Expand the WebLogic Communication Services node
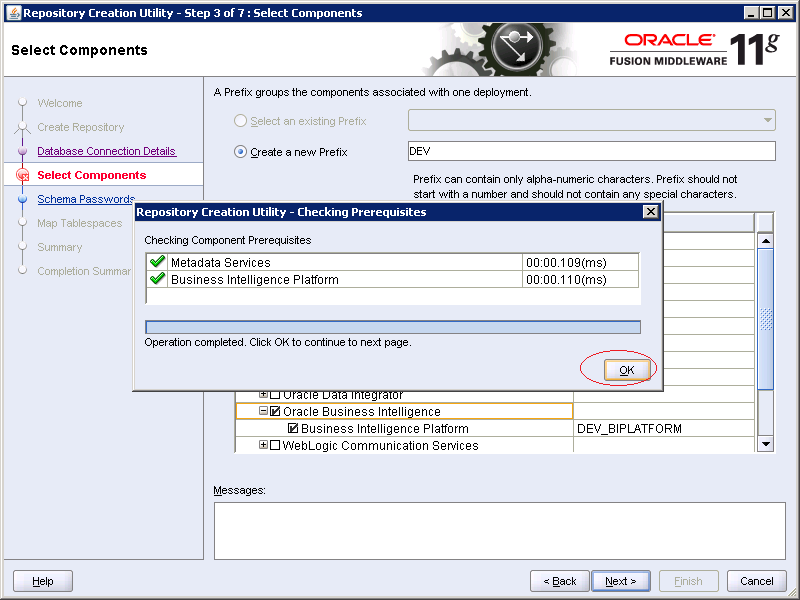 click(263, 445)
